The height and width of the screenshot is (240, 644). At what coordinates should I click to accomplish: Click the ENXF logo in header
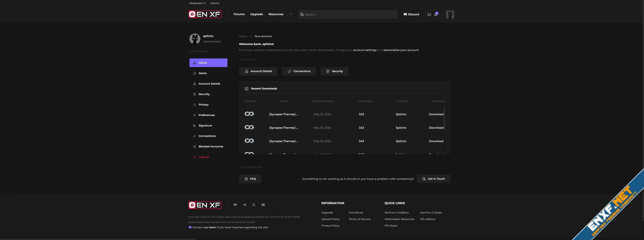tap(205, 14)
